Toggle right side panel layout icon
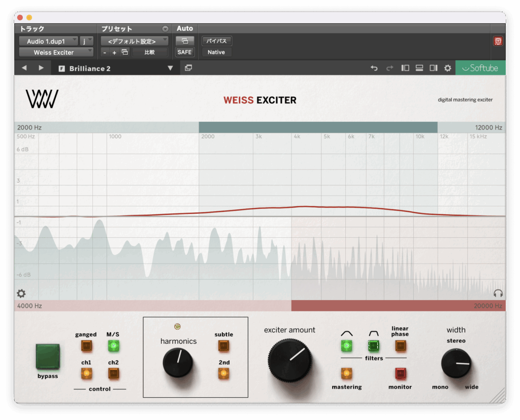Screen dimensions: 520x420 434,68
